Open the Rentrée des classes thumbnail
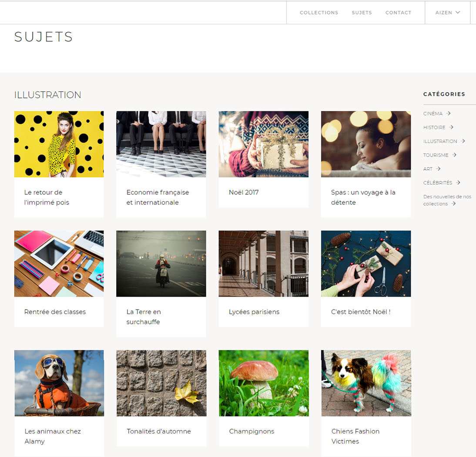 pyautogui.click(x=59, y=264)
